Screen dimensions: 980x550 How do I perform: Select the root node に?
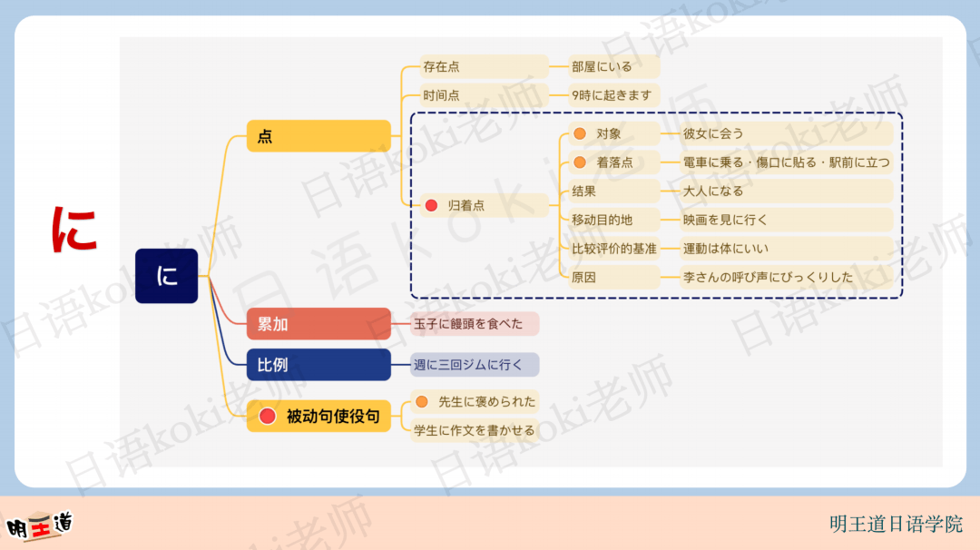(166, 276)
